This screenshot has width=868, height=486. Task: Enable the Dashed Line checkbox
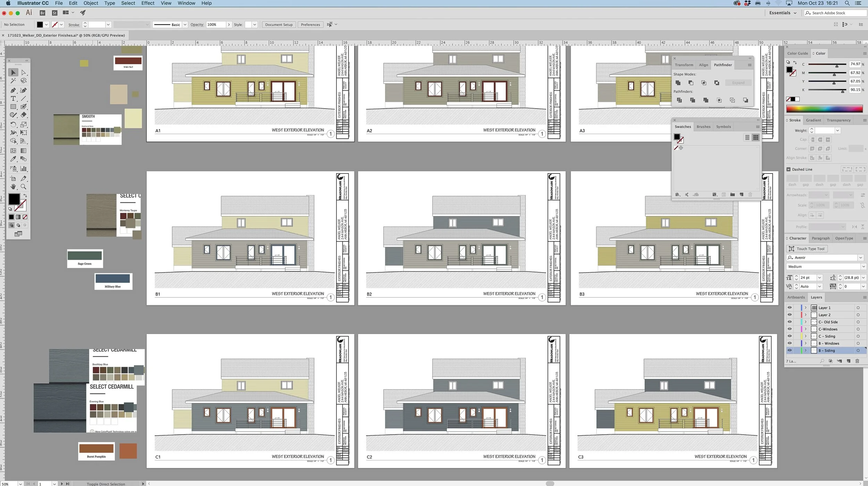pos(788,169)
